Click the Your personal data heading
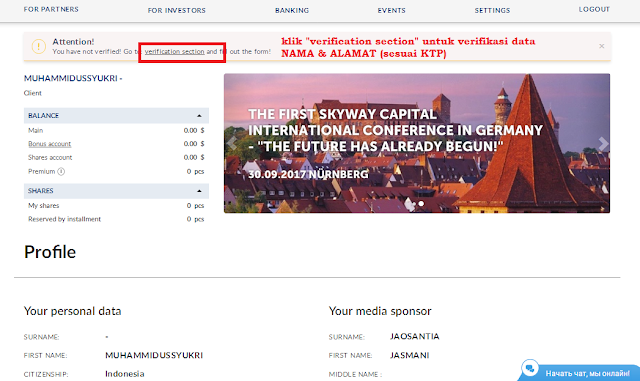The width and height of the screenshot is (640, 381). click(72, 311)
